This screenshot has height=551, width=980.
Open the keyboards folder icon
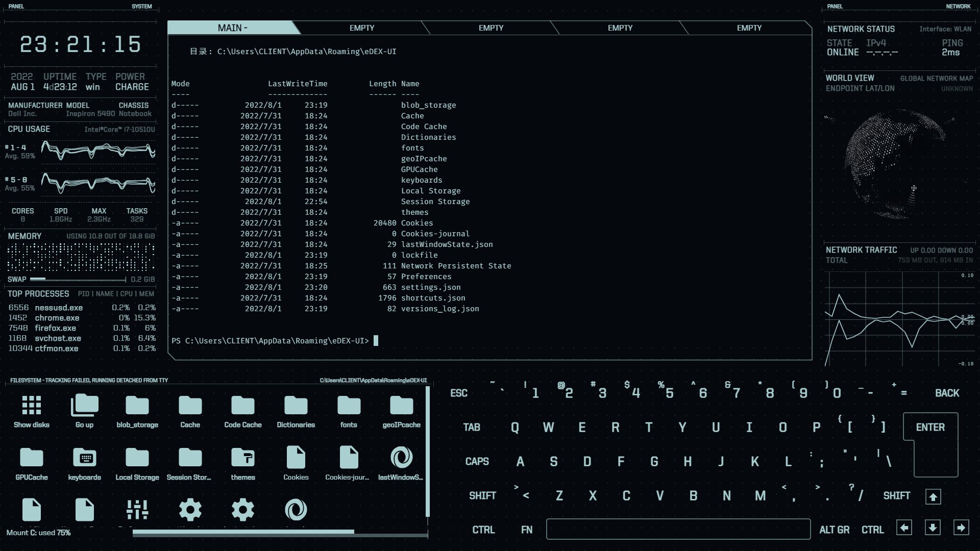(x=84, y=458)
